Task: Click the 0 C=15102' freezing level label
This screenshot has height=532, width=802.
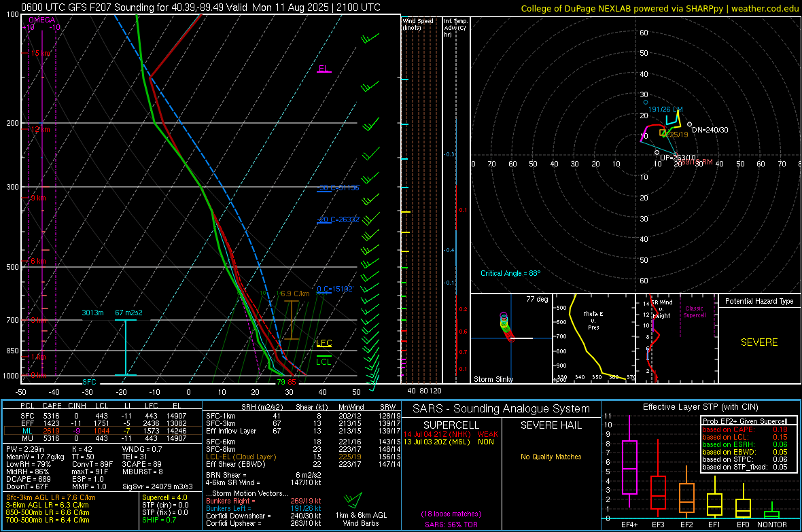Action: click(x=335, y=289)
